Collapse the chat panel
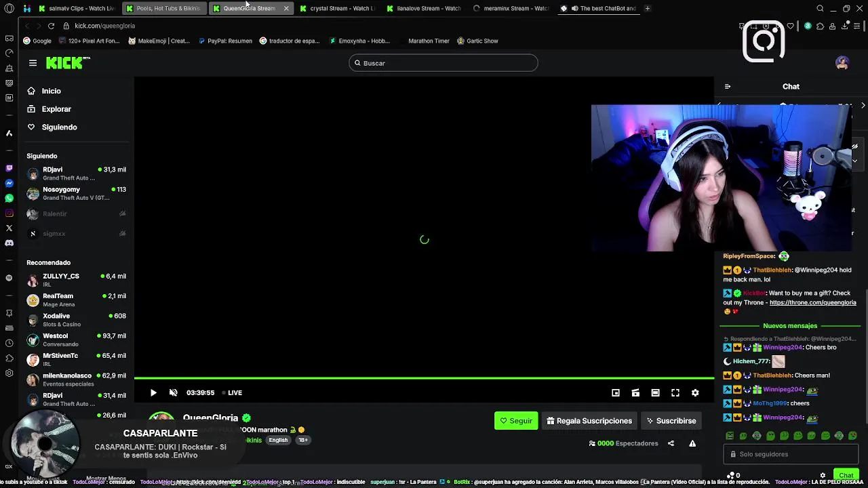Screen dimensions: 868x488 coord(728,87)
